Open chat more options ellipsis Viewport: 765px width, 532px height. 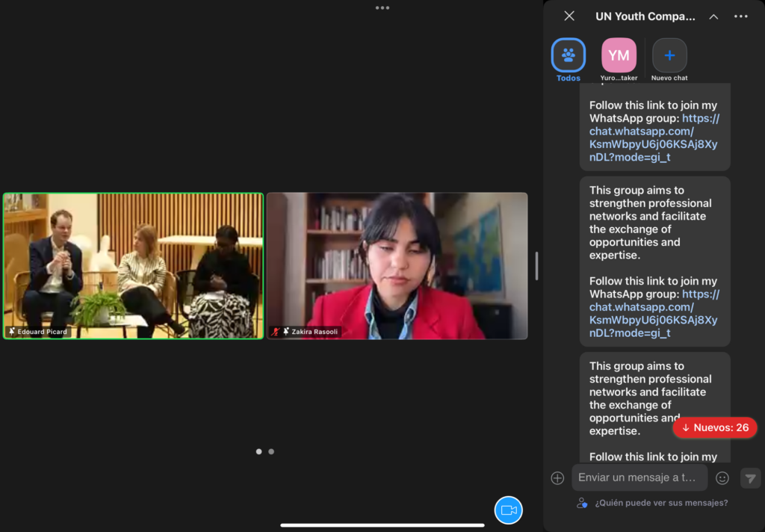pos(740,16)
